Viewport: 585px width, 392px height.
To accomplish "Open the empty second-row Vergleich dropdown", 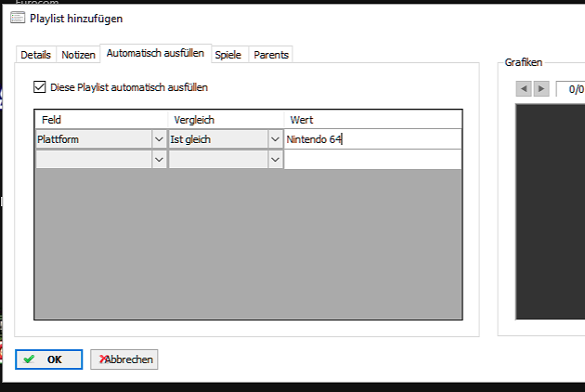I will pyautogui.click(x=276, y=160).
